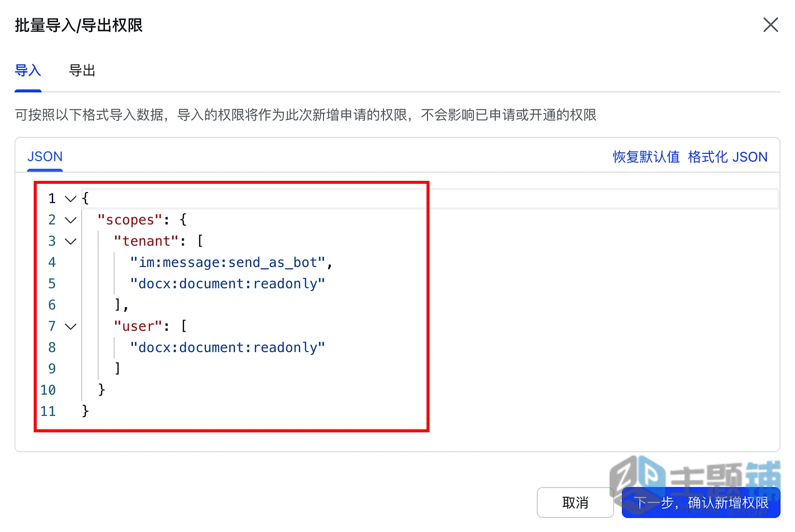This screenshot has height=532, width=795.
Task: Click the "im:message:send_as_bot" string
Action: [x=227, y=263]
